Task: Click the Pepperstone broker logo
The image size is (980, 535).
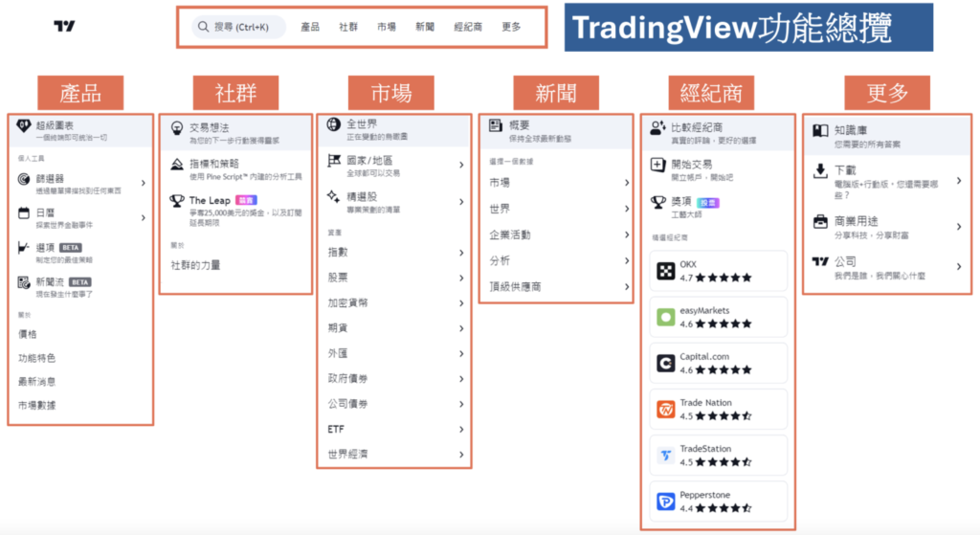Action: click(x=666, y=502)
